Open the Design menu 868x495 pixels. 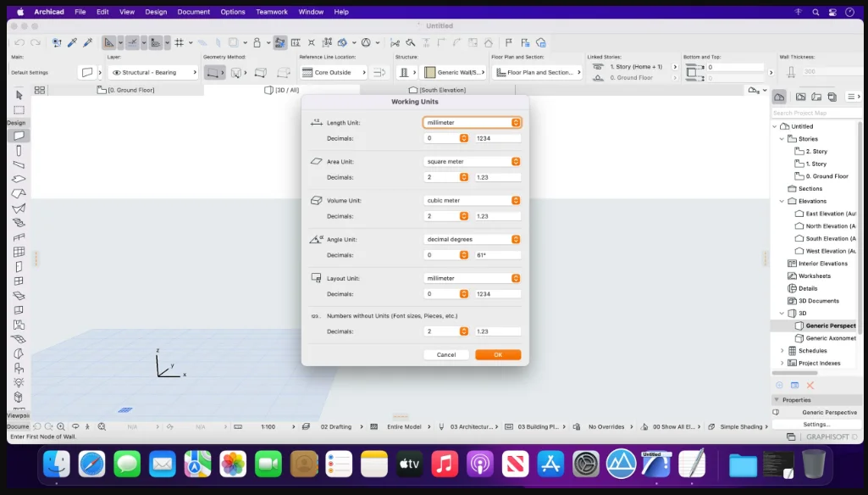tap(156, 12)
